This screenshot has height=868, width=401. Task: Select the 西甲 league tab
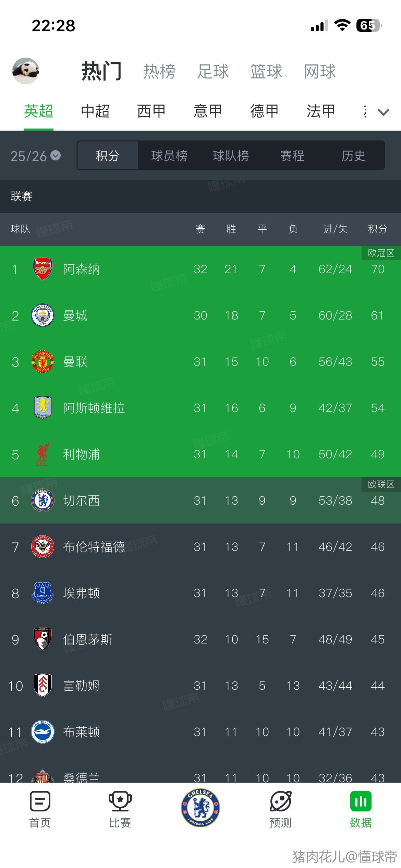151,111
